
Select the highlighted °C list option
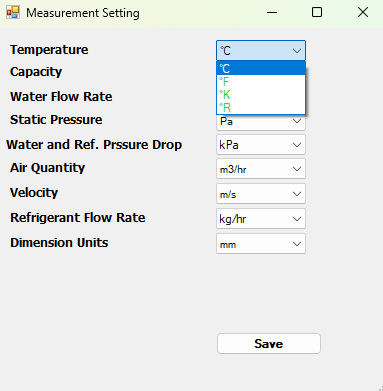[261, 68]
